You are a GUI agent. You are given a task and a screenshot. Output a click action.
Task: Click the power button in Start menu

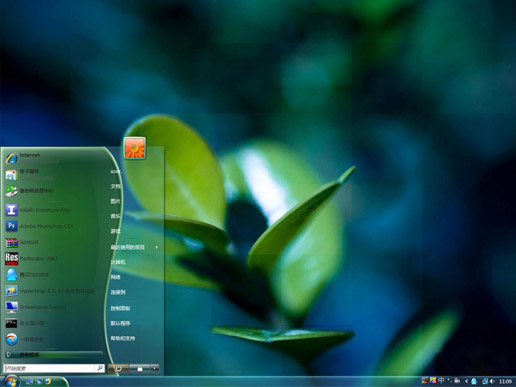pyautogui.click(x=118, y=368)
